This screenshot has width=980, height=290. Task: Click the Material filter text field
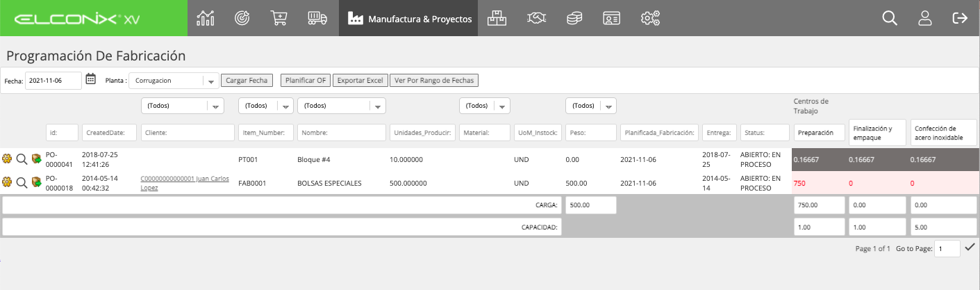tap(485, 132)
